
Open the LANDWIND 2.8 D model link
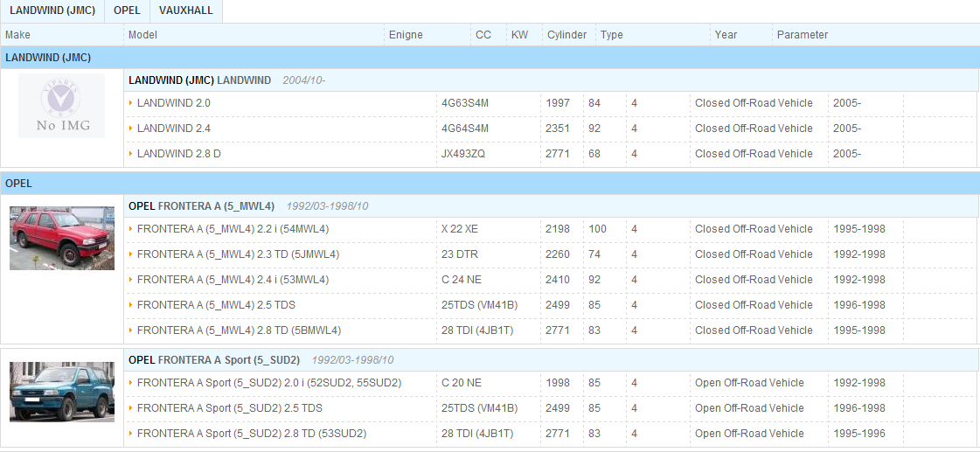click(x=178, y=154)
